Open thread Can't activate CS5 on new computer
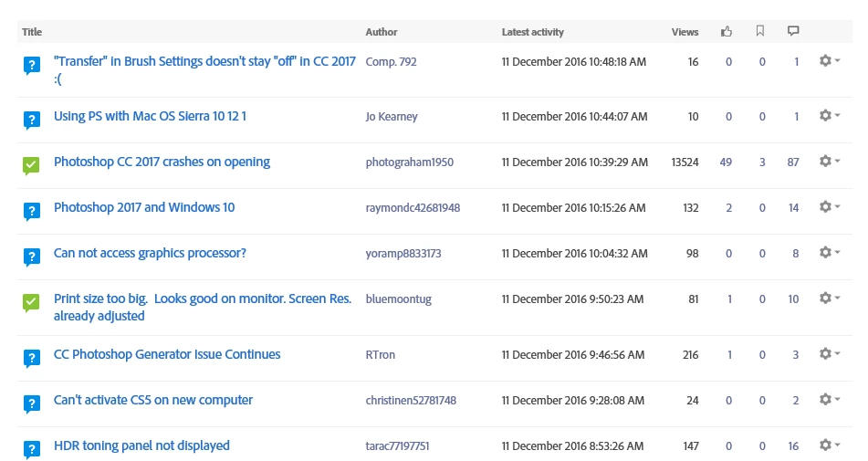The height and width of the screenshot is (461, 868). 152,400
